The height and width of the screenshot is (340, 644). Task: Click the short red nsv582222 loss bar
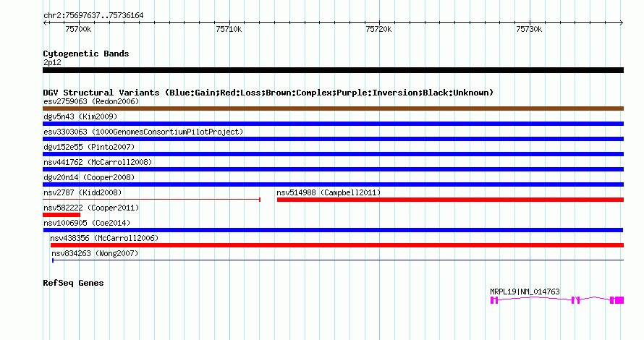[62, 215]
